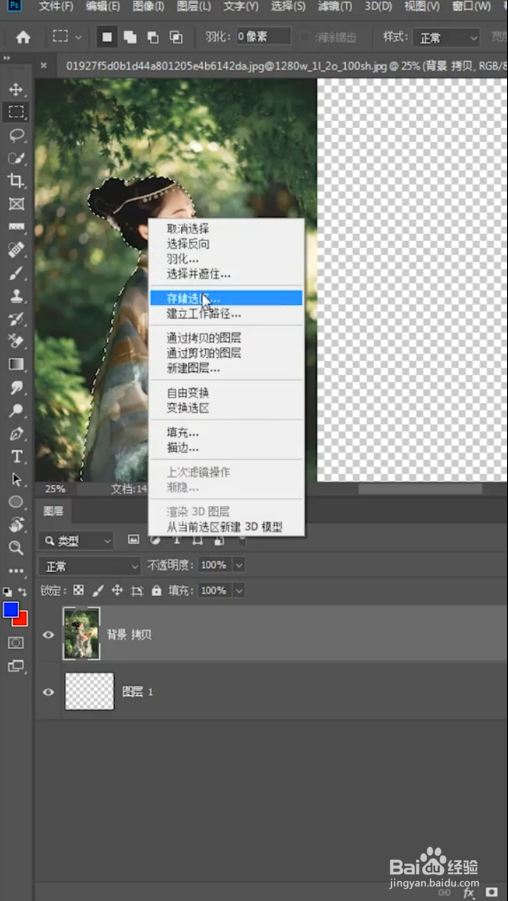Expand the 不透明度 opacity dropdown arrow
508x901 pixels.
click(x=239, y=565)
